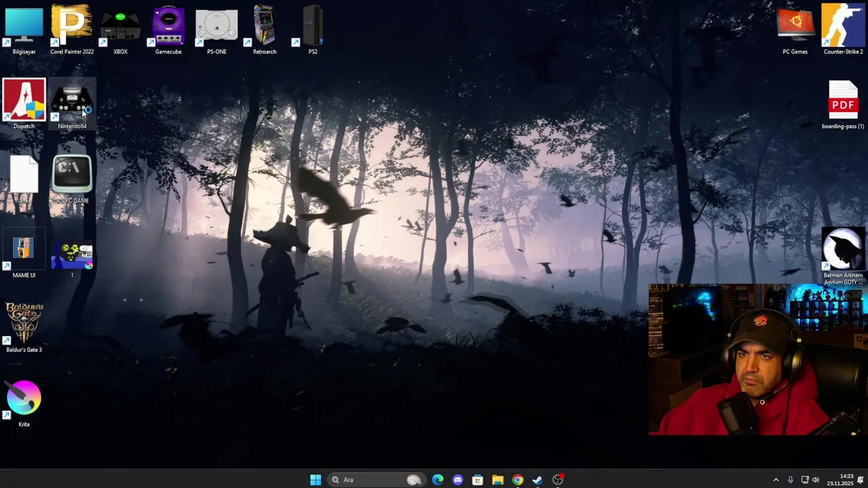Viewport: 868px width, 488px height.
Task: Open Microsoft Edge from the taskbar
Action: 437,480
